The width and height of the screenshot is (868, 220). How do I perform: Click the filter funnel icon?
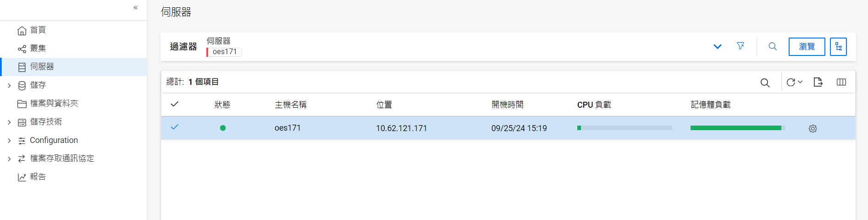tap(740, 46)
